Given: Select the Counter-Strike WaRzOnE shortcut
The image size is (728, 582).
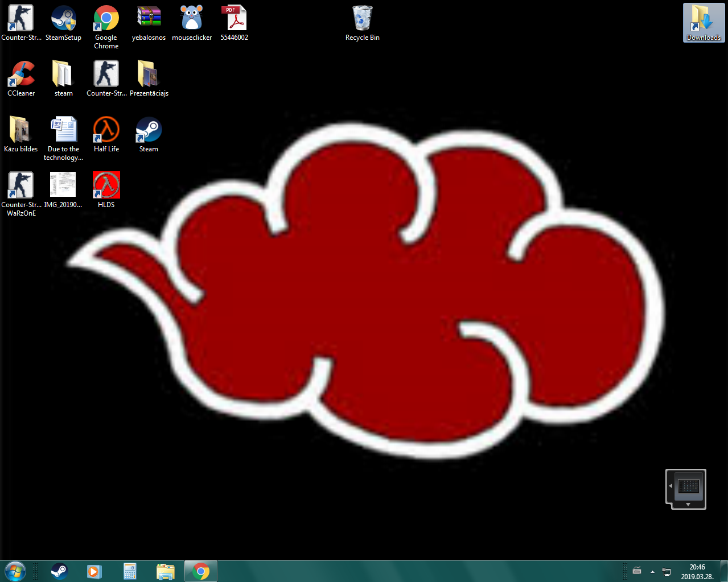Looking at the screenshot, I should point(21,195).
